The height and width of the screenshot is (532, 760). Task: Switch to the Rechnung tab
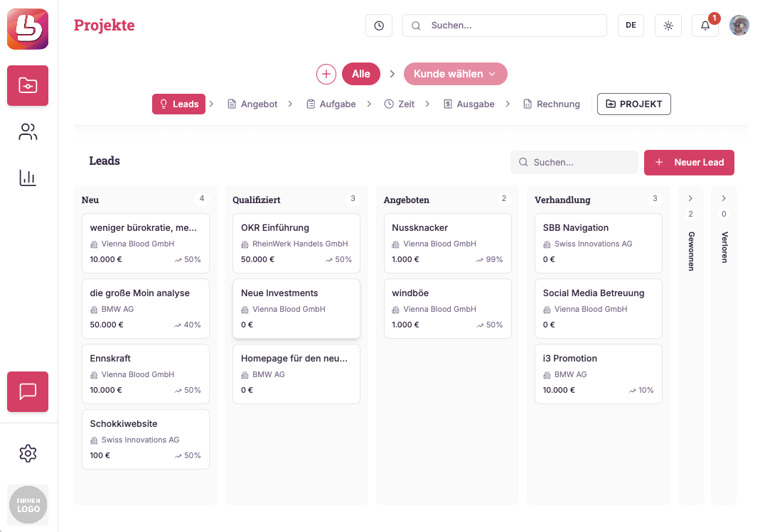tap(552, 104)
